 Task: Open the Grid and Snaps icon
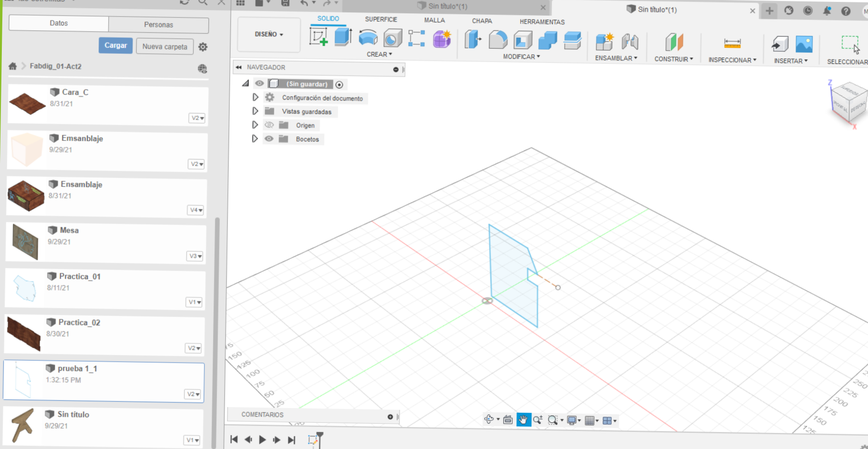[x=589, y=420]
